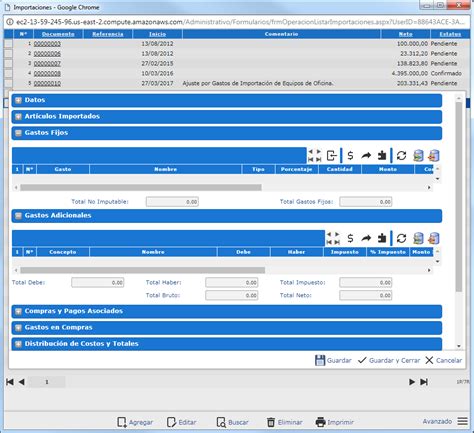
Task: Expand the Artículos Importados section
Action: 18,116
